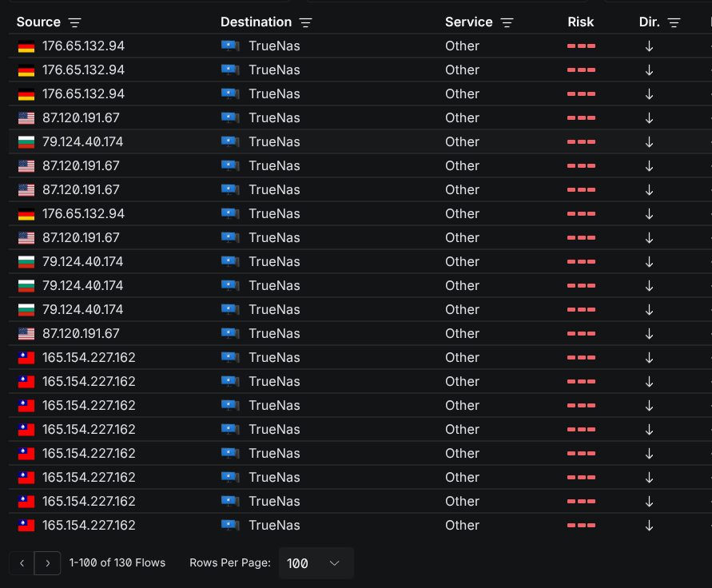The width and height of the screenshot is (712, 588).
Task: Select the first 165.154.227.162 source address
Action: (x=89, y=358)
